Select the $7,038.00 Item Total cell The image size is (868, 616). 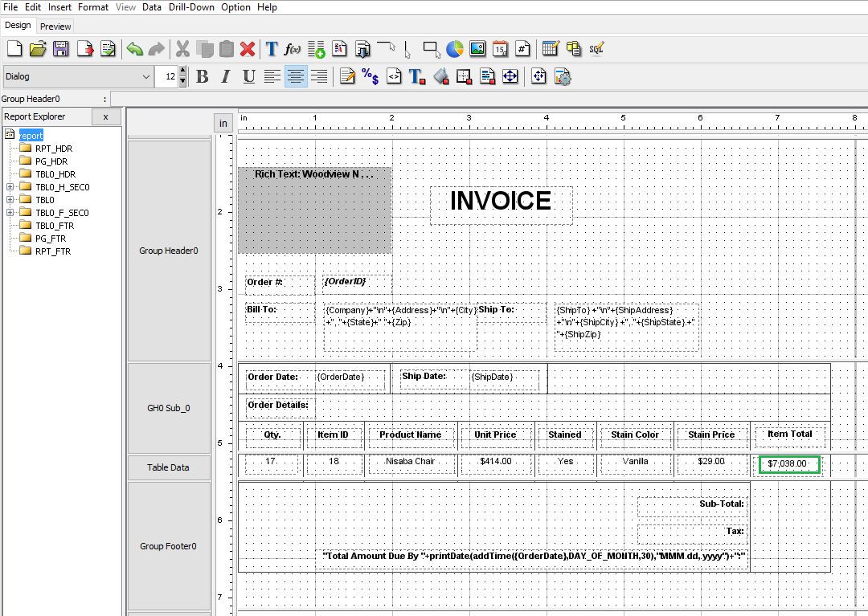pyautogui.click(x=789, y=464)
